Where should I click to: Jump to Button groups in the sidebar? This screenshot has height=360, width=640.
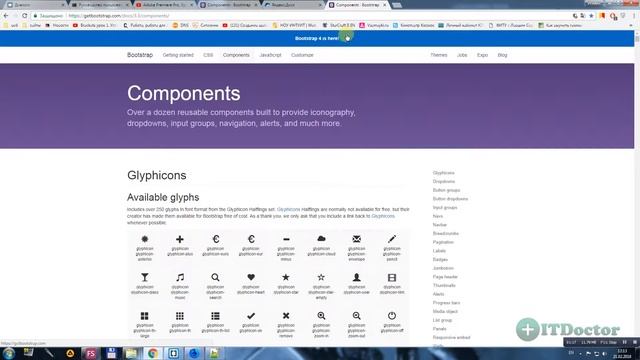coord(446,190)
